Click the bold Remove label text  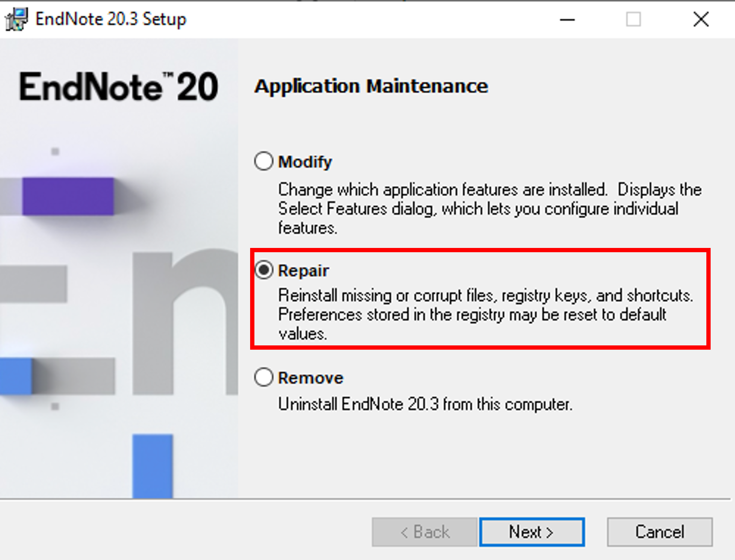click(x=310, y=378)
